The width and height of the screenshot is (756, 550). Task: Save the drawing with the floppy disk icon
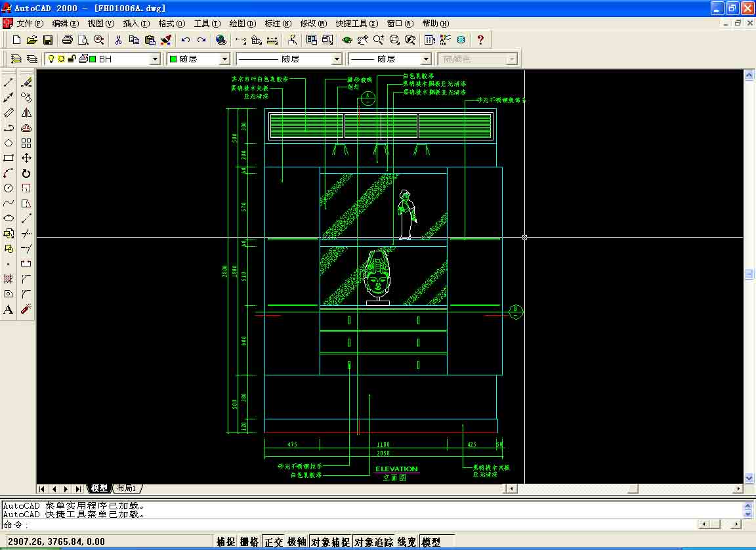[x=47, y=40]
